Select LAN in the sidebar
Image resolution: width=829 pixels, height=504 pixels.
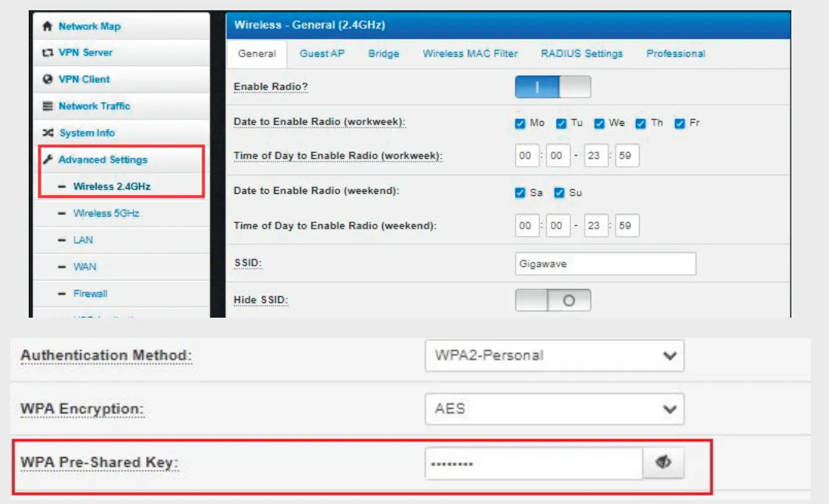point(121,240)
